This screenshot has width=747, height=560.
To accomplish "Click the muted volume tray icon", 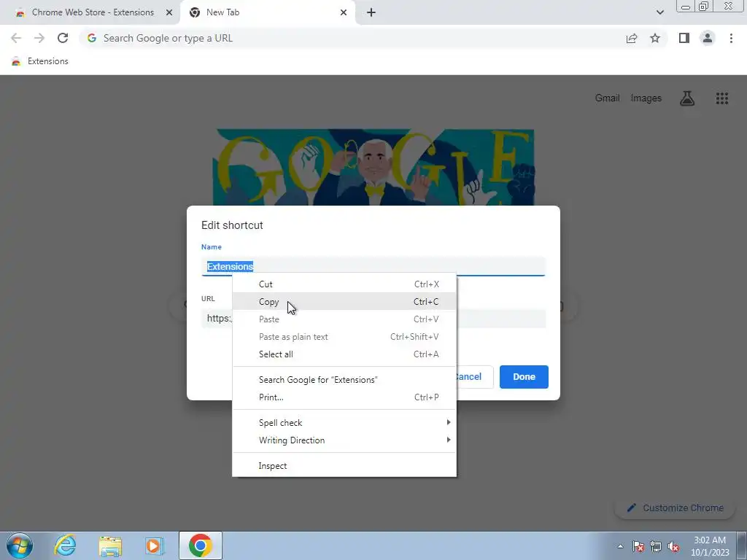I will point(673,546).
